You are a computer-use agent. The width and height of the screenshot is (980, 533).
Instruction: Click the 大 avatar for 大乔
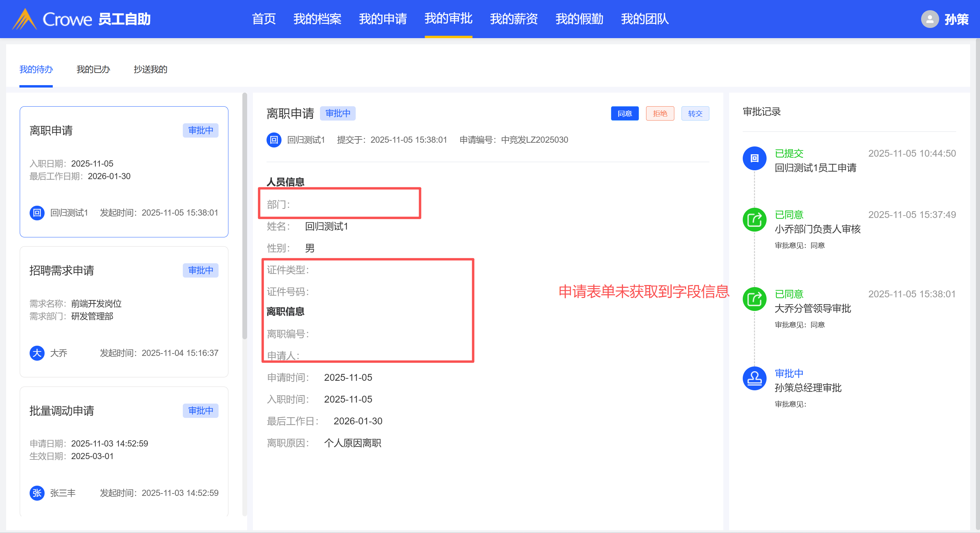(x=37, y=353)
